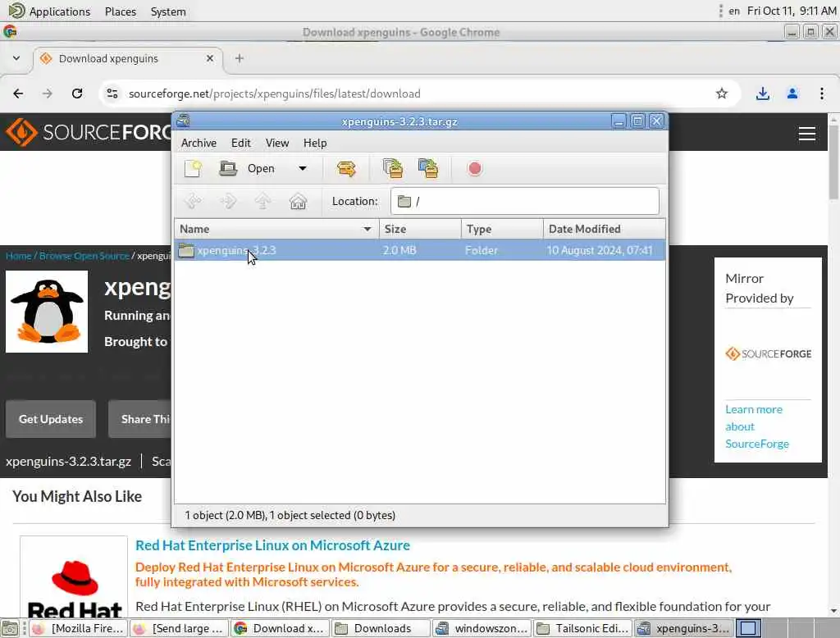Open the System menu in top panel
The image size is (840, 638).
168,11
